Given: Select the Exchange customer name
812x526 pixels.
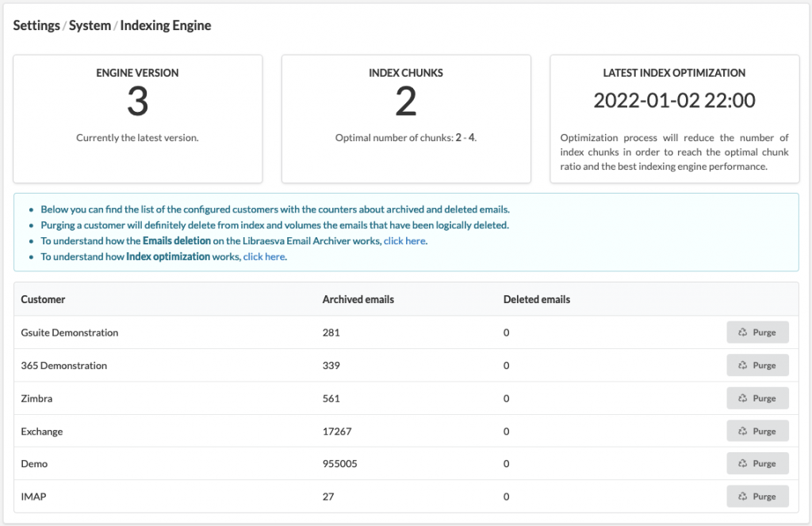Looking at the screenshot, I should tap(41, 431).
